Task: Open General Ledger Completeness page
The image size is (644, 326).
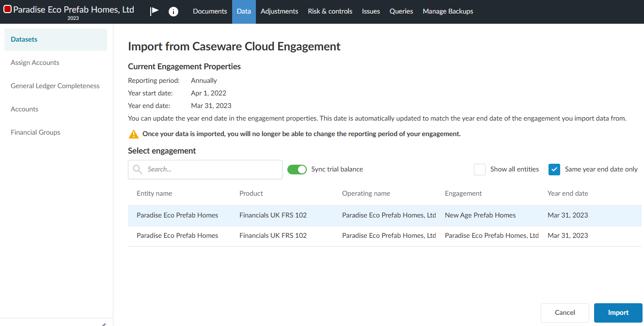Action: (56, 86)
